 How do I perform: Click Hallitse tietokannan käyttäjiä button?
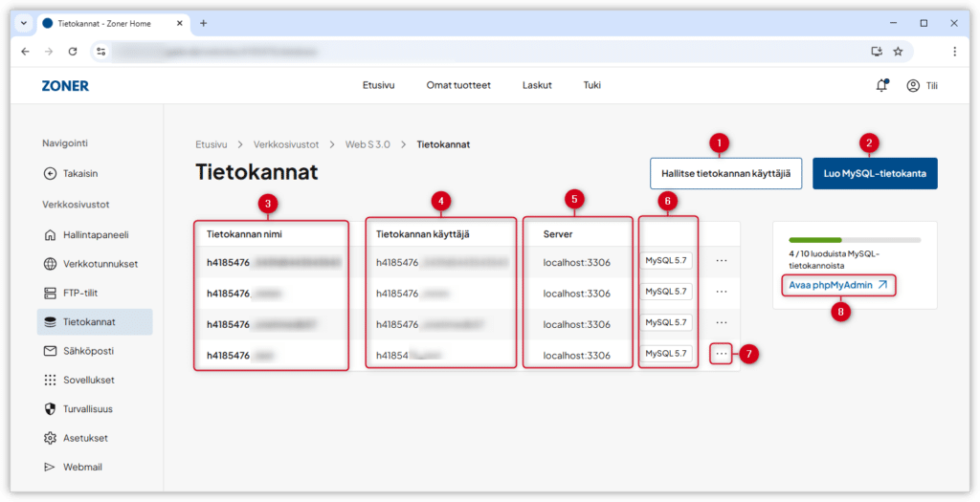(725, 174)
